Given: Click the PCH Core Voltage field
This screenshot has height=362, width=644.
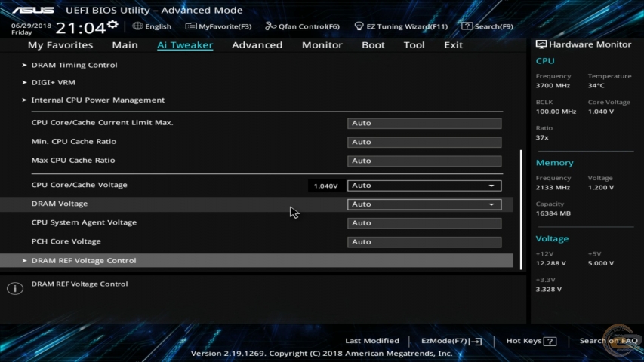Looking at the screenshot, I should (424, 242).
